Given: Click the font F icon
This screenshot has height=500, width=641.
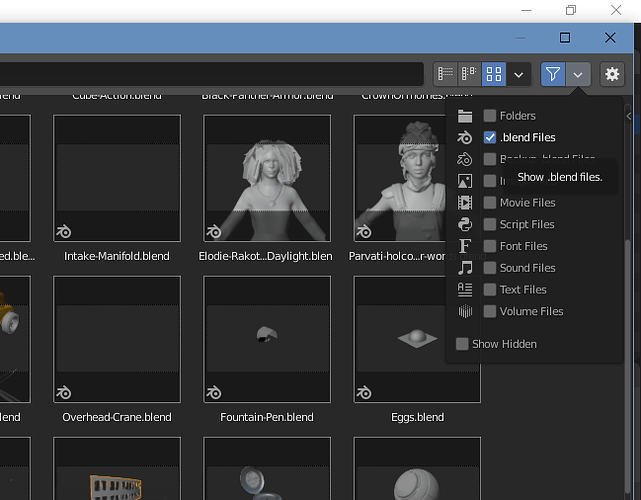Looking at the screenshot, I should click(x=465, y=246).
